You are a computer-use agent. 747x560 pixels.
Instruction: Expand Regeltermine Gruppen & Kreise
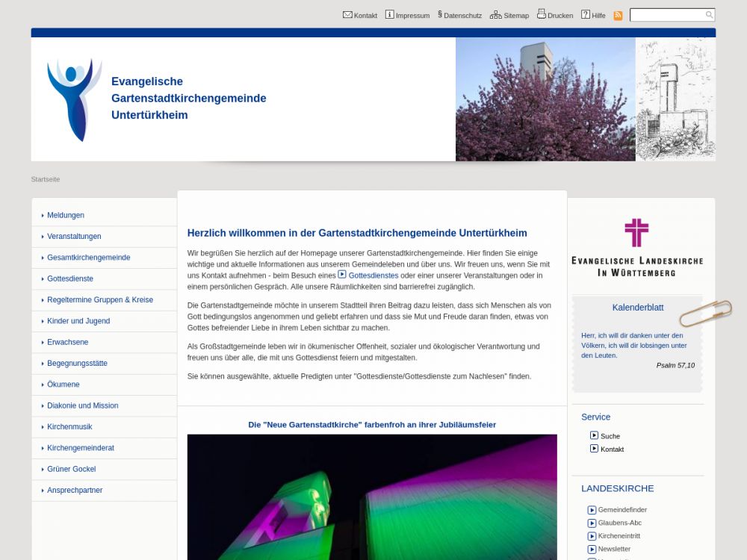coord(100,300)
